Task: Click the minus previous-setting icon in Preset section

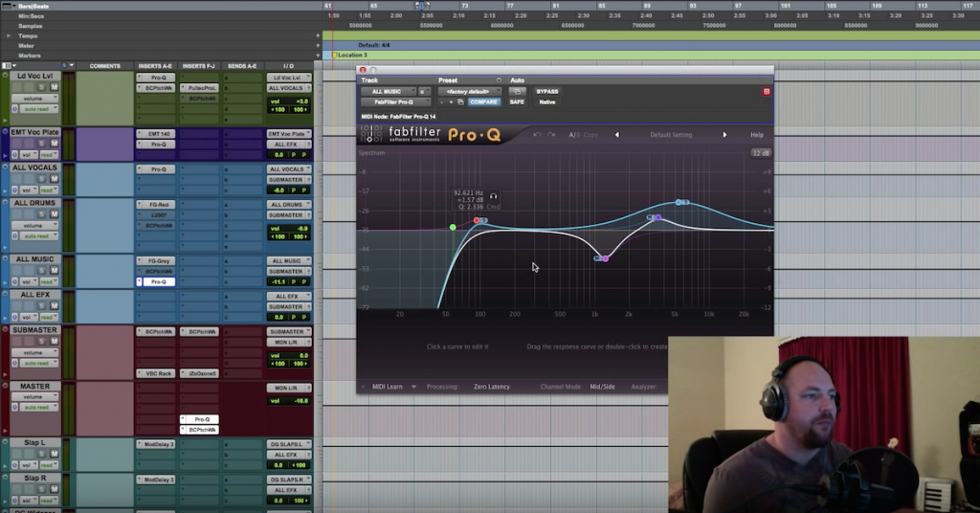Action: coord(442,101)
